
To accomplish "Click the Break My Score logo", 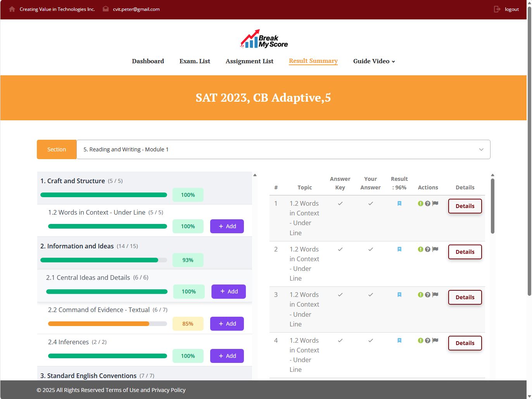I will click(264, 39).
